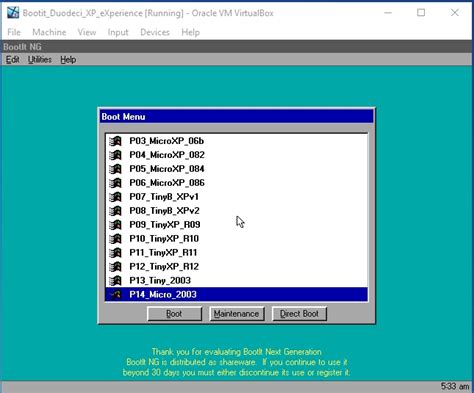Select the P07_TinyB_XPv1 boot entry
The image size is (474, 393).
click(x=237, y=197)
